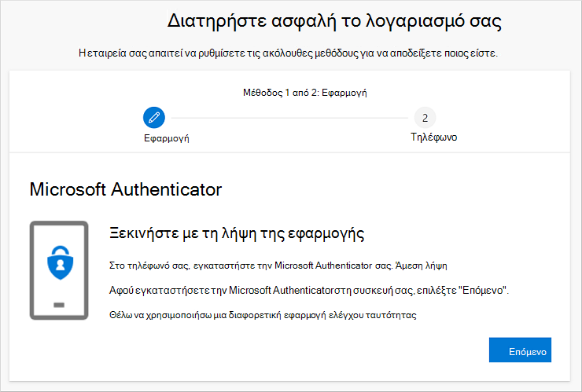
Task: Click the different authenticator app link
Action: [263, 315]
